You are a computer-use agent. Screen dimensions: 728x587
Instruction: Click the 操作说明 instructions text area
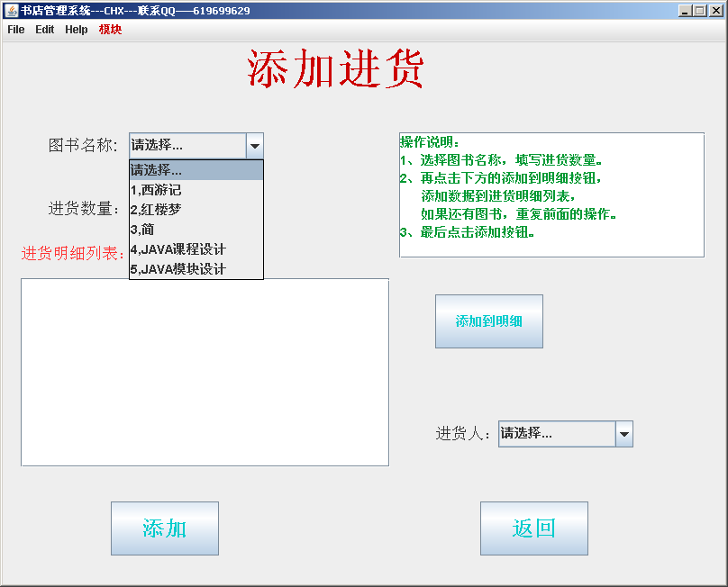551,194
